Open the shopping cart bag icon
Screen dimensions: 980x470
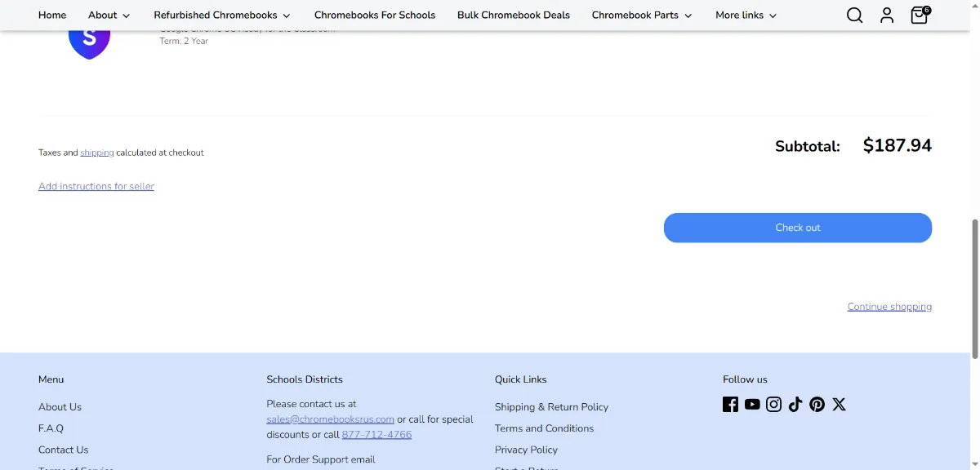920,15
